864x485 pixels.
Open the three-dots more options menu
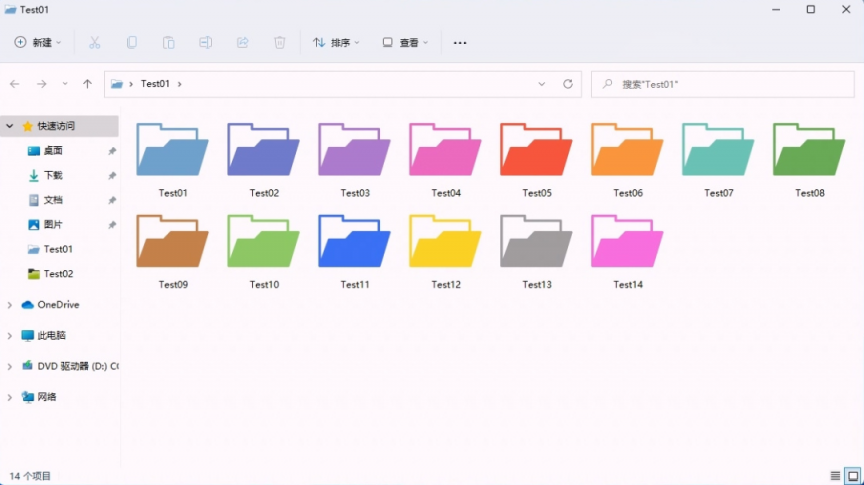[x=460, y=43]
